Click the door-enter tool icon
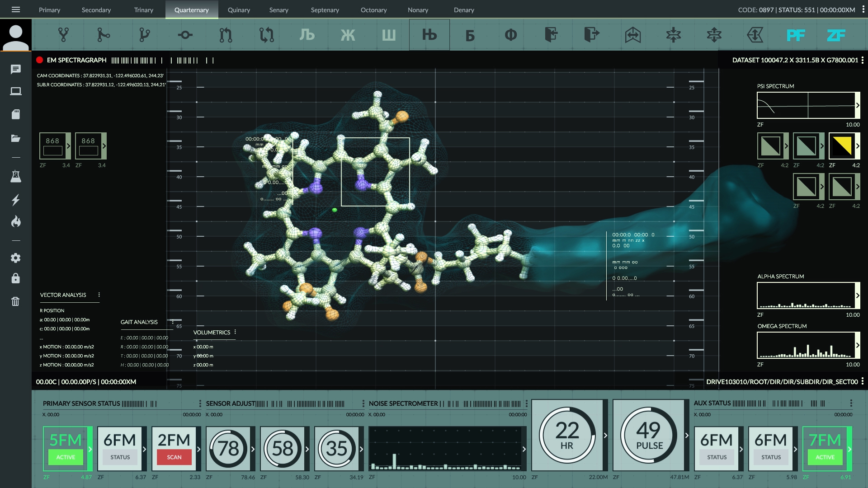Viewport: 868px width, 488px height. [x=551, y=35]
